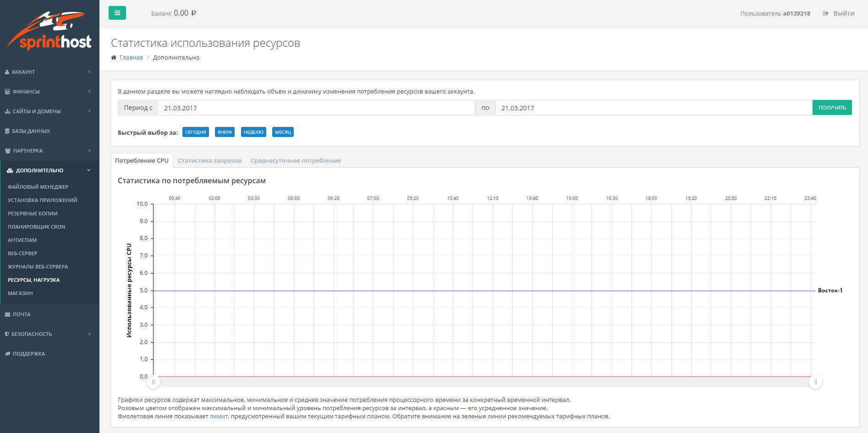
Task: Expand the Безопасность menu chevron
Action: coord(89,334)
